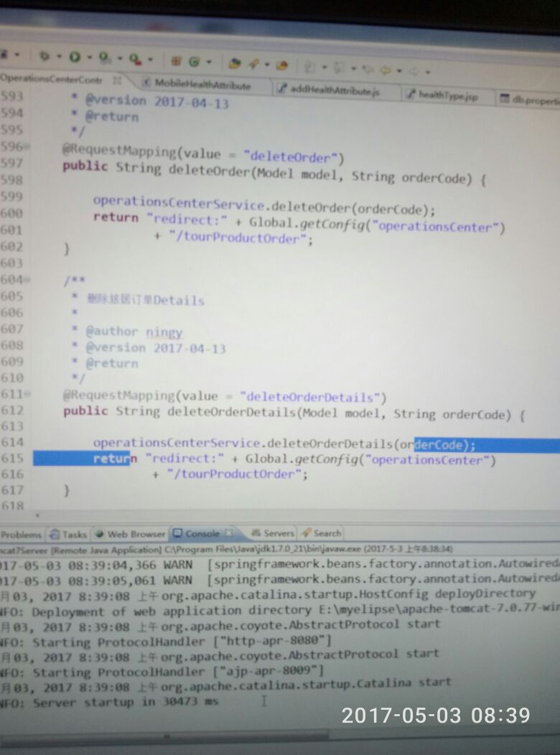Fold the deleteOrderDetails method at line 611
This screenshot has height=755, width=560.
[x=27, y=394]
